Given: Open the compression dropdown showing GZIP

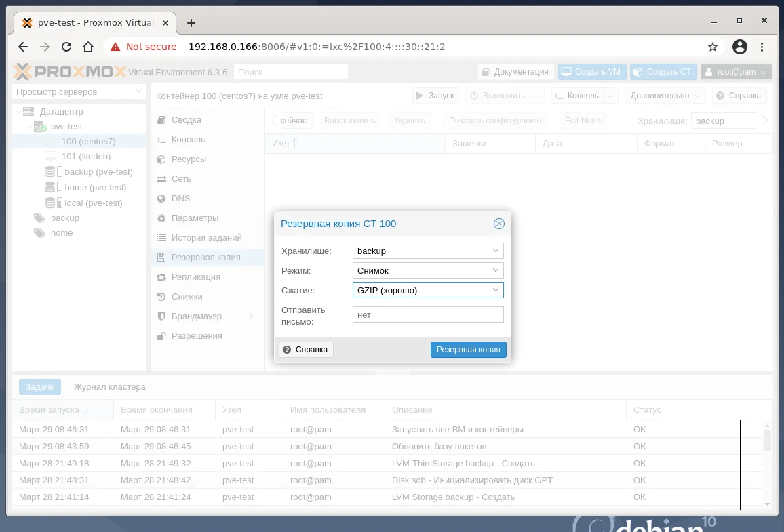Looking at the screenshot, I should click(x=427, y=290).
